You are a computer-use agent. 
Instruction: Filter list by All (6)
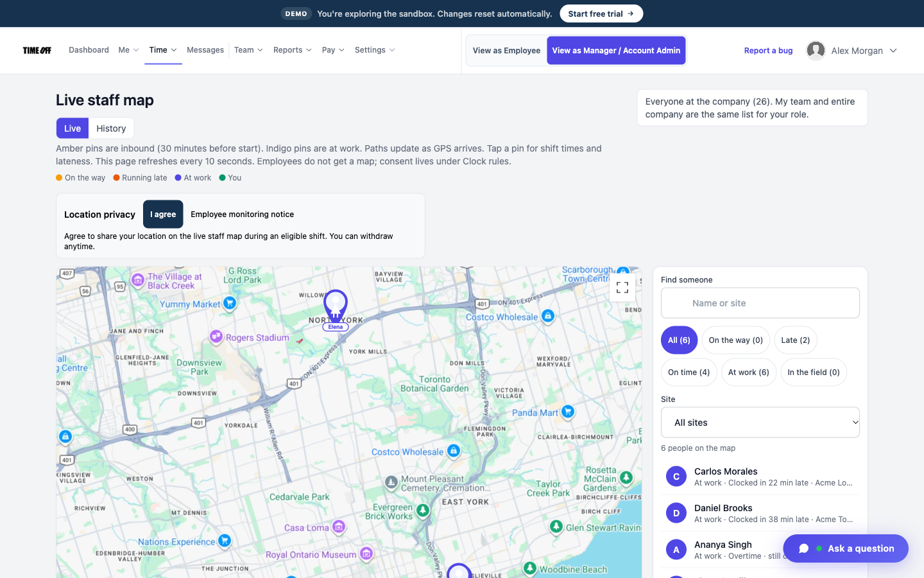679,340
